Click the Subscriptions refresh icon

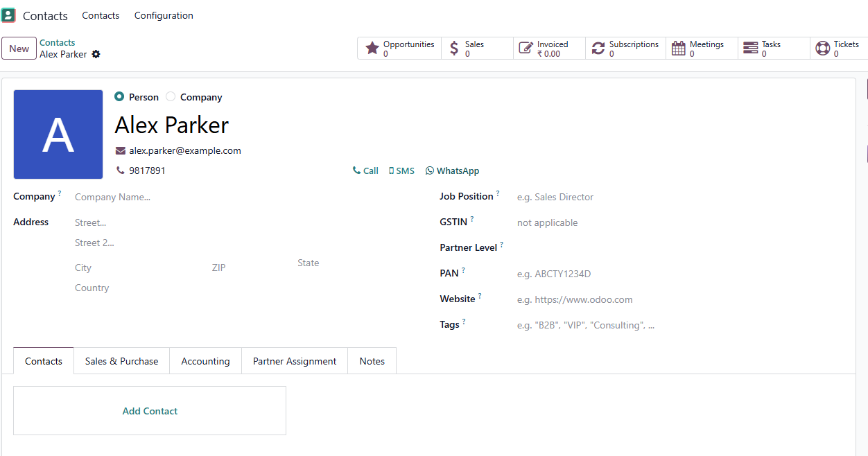[x=598, y=48]
